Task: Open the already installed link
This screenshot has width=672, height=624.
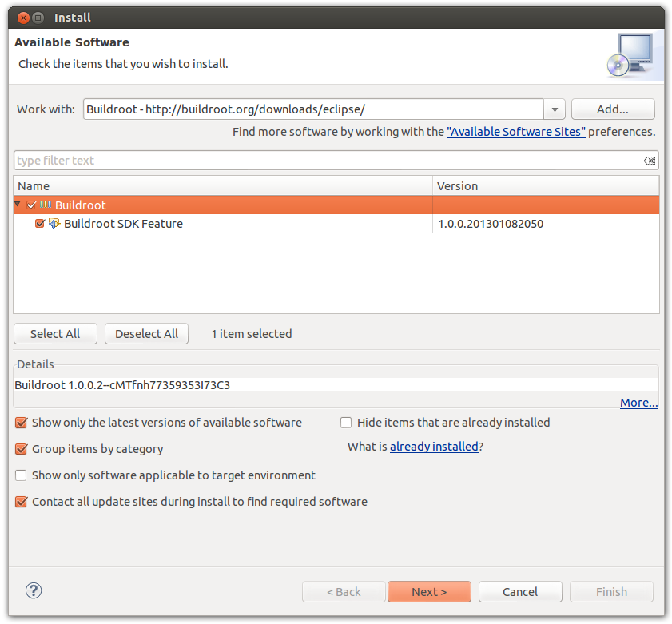Action: tap(434, 447)
